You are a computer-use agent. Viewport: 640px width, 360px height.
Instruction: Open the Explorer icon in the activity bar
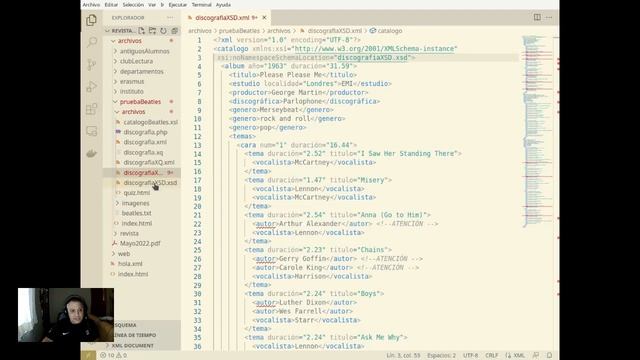[x=91, y=20]
